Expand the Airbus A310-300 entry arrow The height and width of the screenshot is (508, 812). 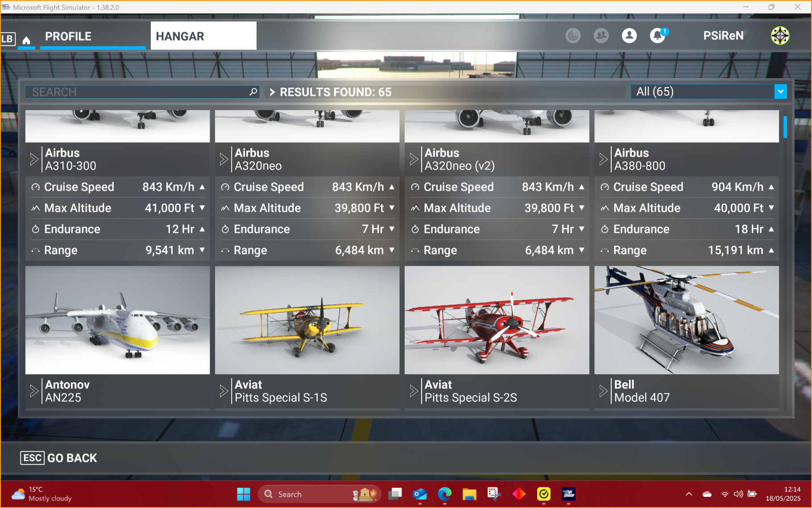(x=34, y=159)
